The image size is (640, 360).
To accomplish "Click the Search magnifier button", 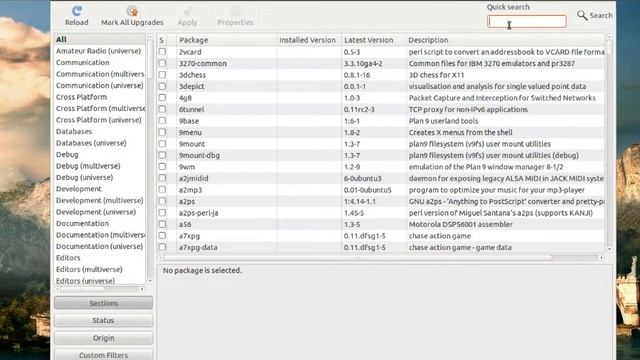I will click(594, 16).
